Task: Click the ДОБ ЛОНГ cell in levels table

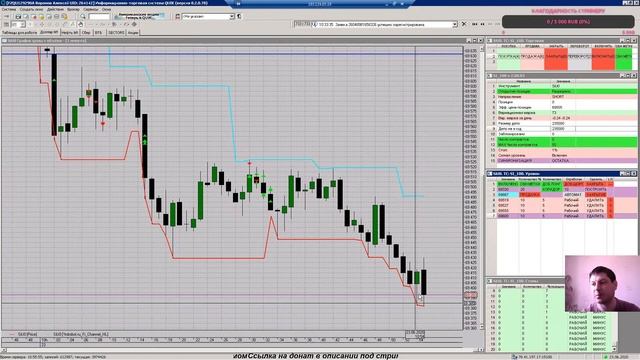Action: [552, 184]
